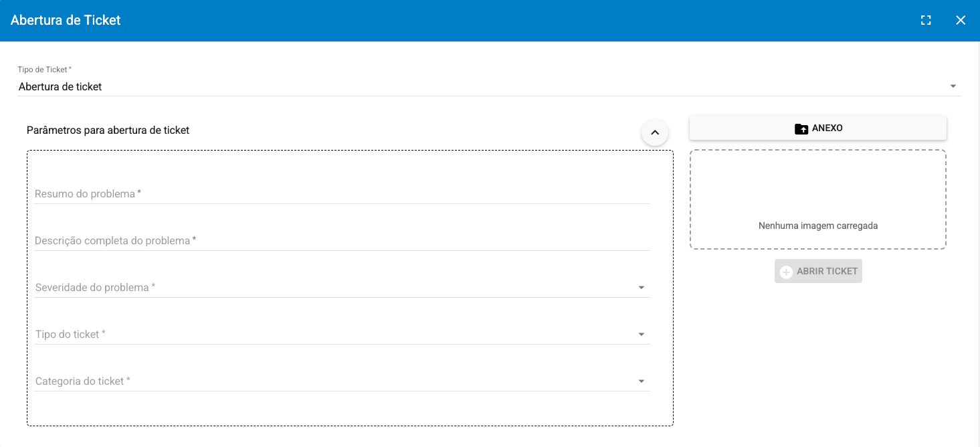Open the Severidade do problema dropdown field

coord(334,288)
